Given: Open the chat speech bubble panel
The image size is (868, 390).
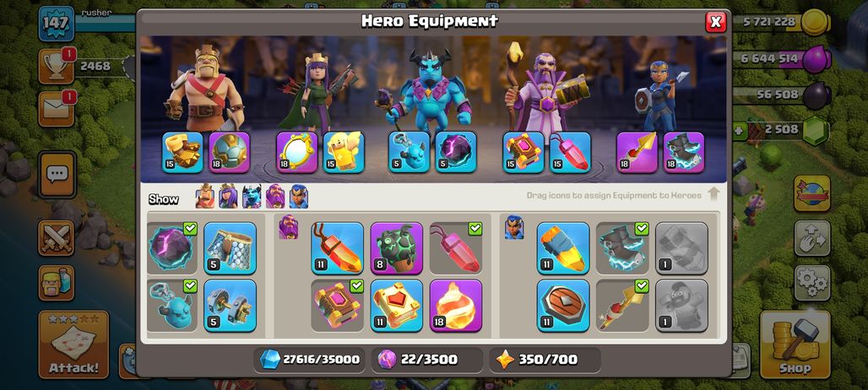Looking at the screenshot, I should click(x=57, y=175).
